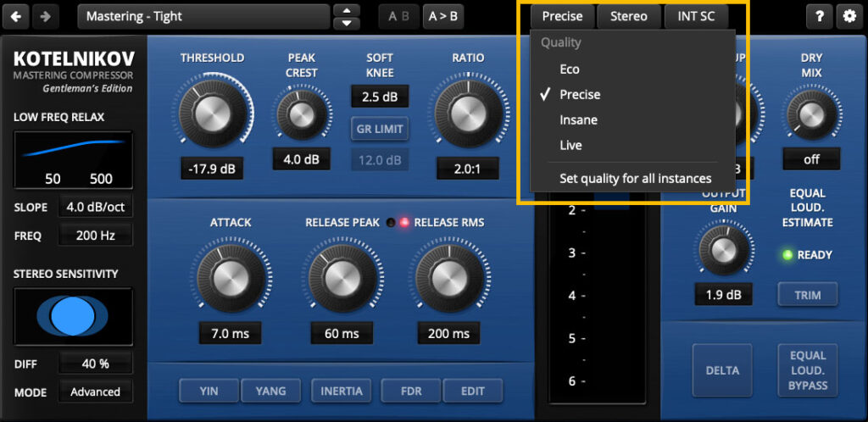868x422 pixels.
Task: Toggle the FDR button
Action: point(411,391)
